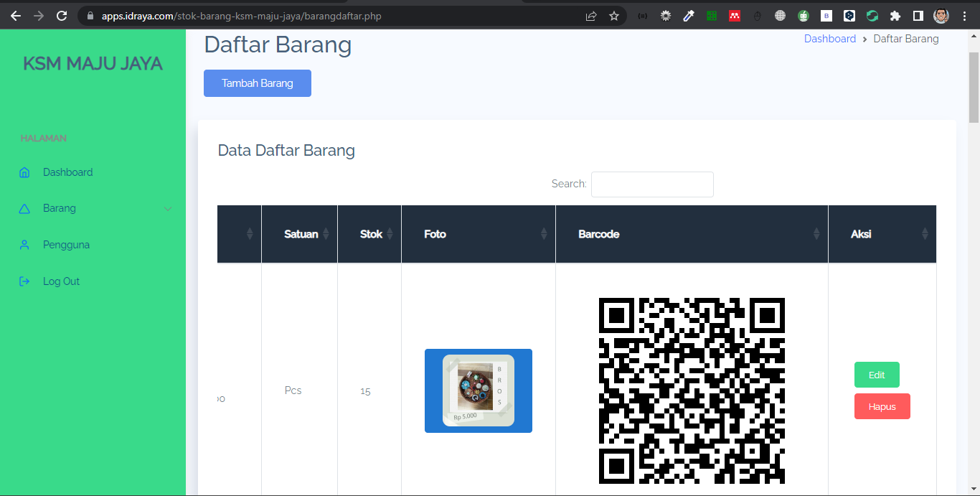Image resolution: width=980 pixels, height=496 pixels.
Task: Click the Tambah Barang button
Action: coord(257,83)
